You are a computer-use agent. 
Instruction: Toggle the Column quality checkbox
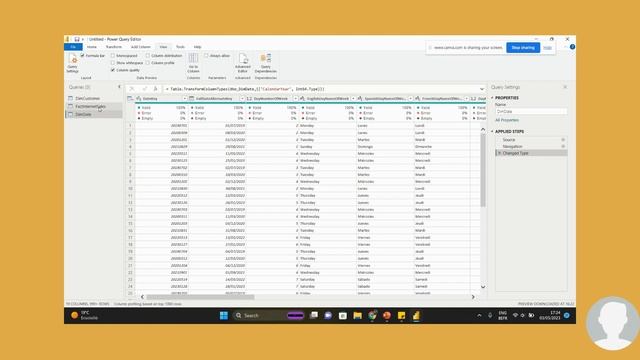[113, 70]
